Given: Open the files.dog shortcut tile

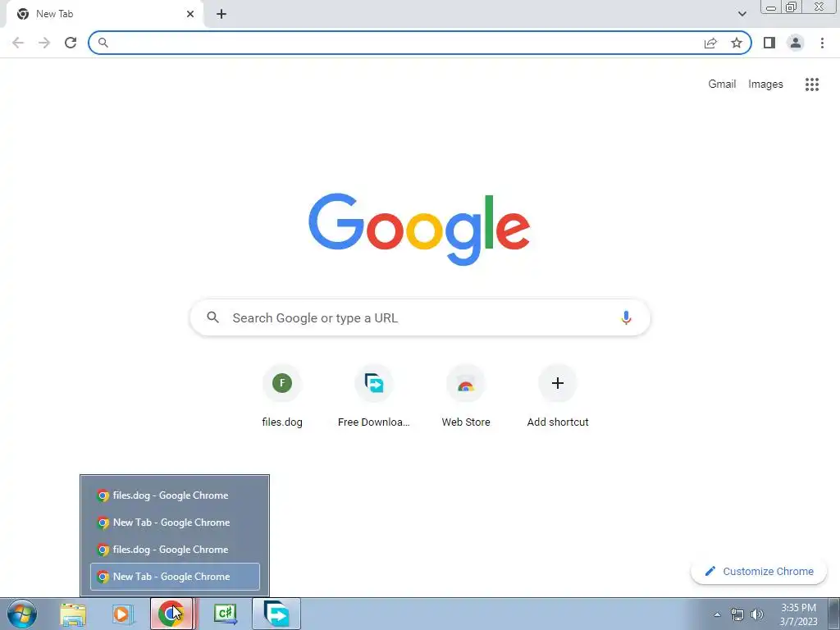Looking at the screenshot, I should point(282,396).
